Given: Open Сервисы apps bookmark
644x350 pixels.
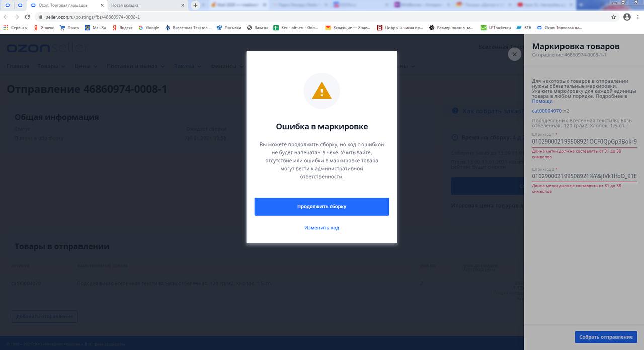Looking at the screenshot, I should click(x=15, y=28).
